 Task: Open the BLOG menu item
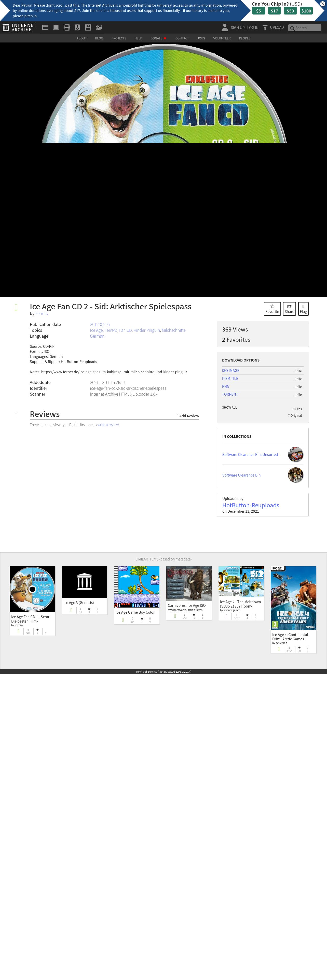(x=99, y=38)
